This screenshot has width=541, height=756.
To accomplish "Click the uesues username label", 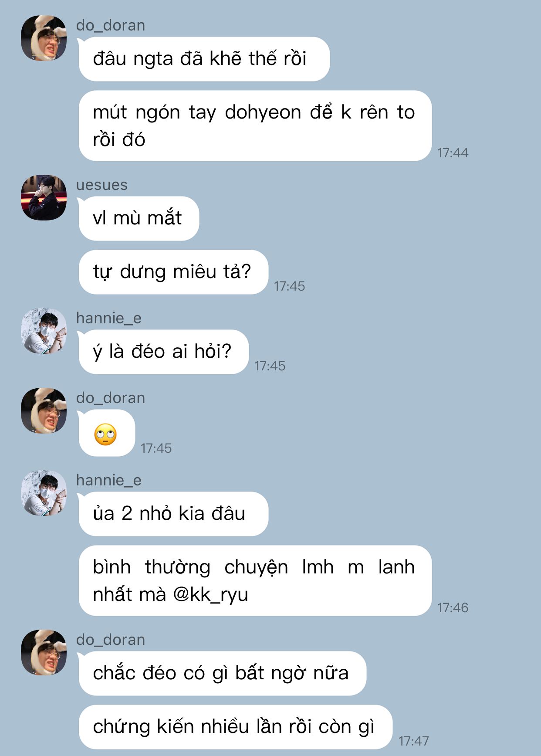I will (102, 185).
